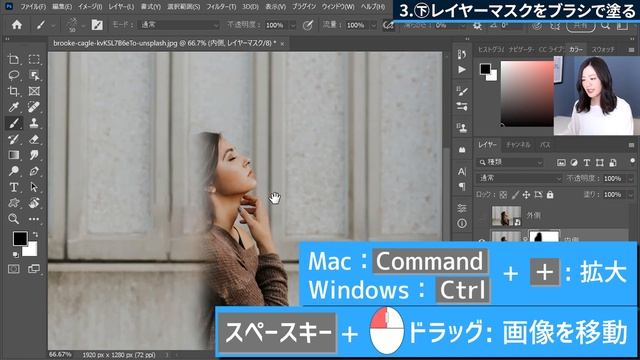The image size is (640, 360).
Task: Open the Color panel hamburger menu
Action: tap(631, 50)
